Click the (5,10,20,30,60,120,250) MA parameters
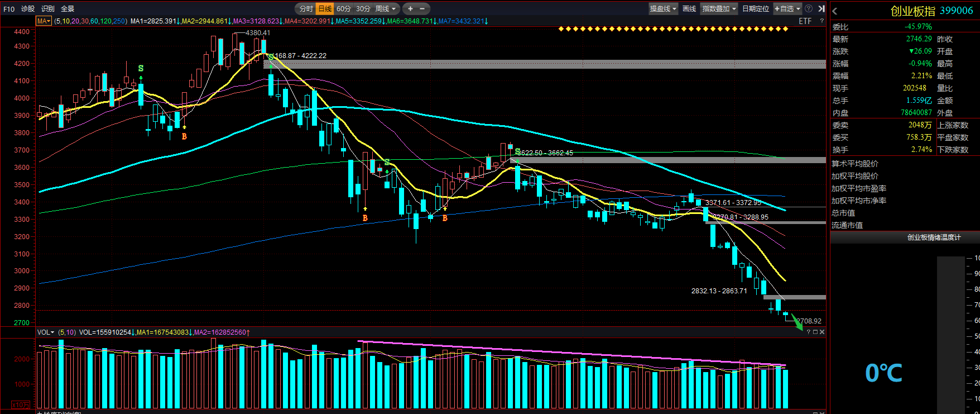 point(91,21)
